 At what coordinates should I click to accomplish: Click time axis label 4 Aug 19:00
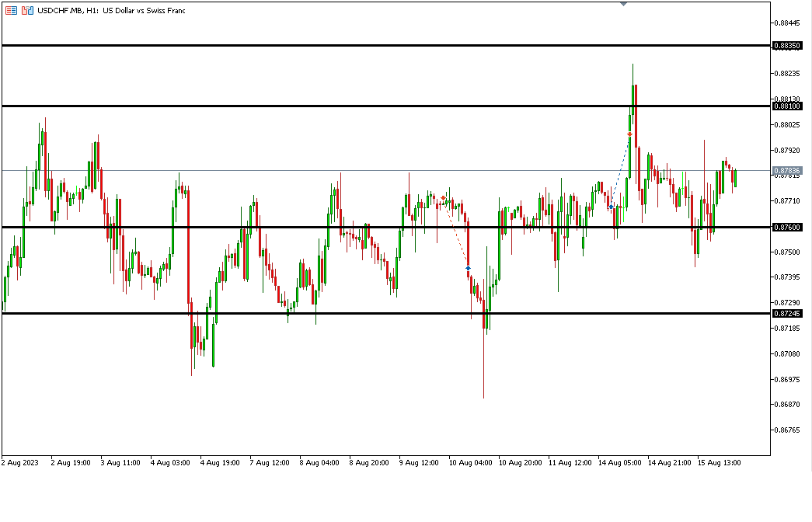[x=220, y=463]
